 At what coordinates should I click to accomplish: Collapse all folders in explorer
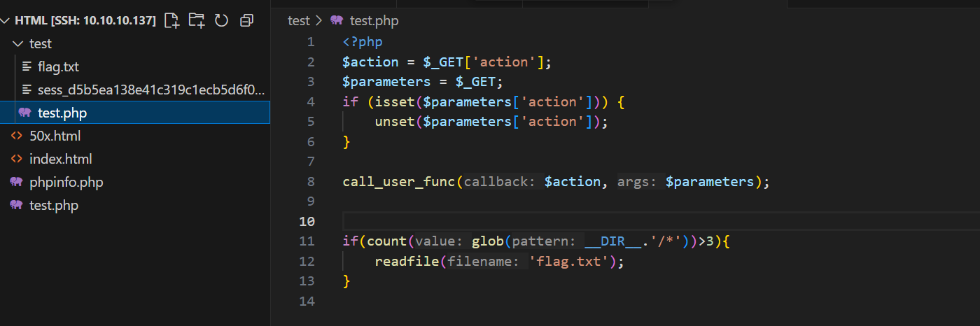246,20
